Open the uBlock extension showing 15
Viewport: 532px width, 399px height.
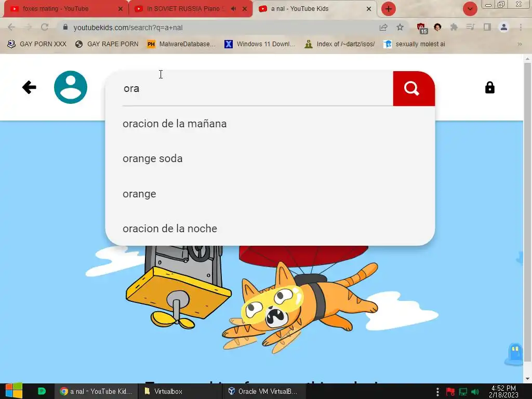point(422,28)
